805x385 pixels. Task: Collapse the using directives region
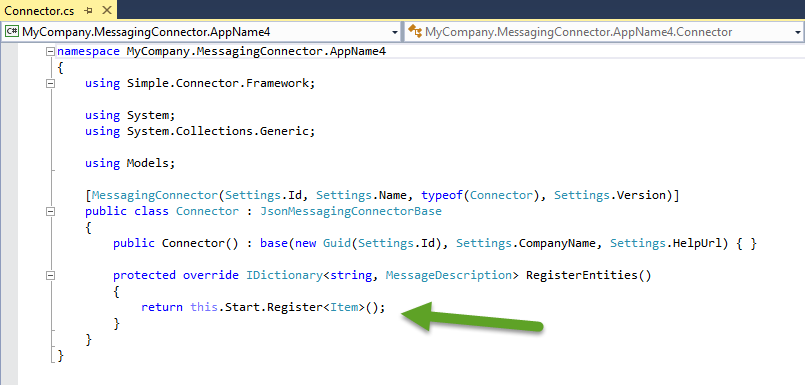tap(50, 83)
